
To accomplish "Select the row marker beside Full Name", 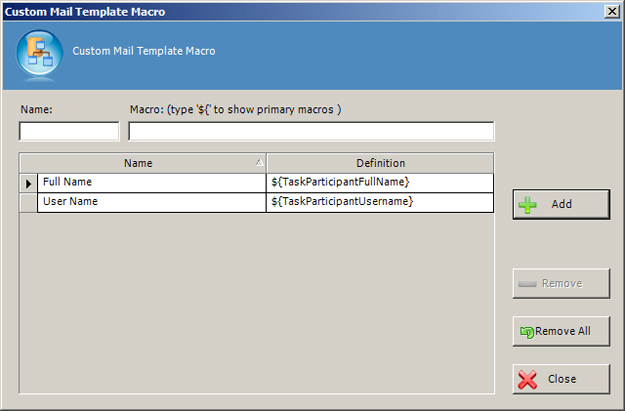I will [29, 183].
